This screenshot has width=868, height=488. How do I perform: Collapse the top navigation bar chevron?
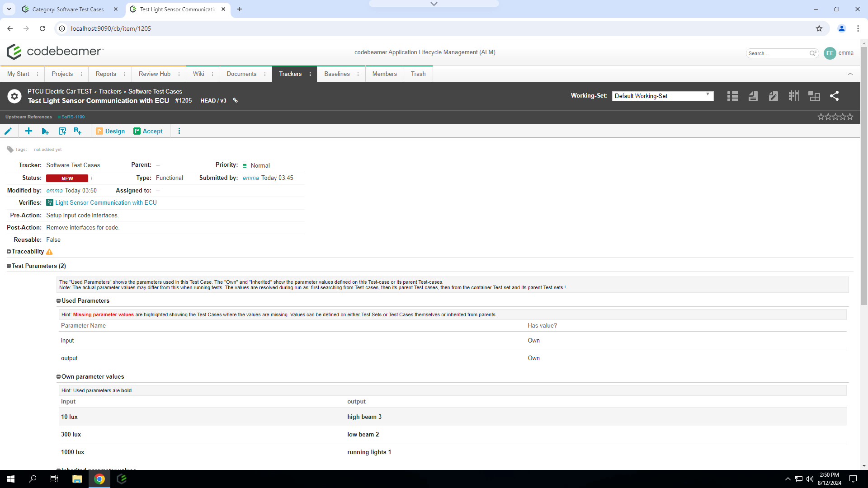pos(850,74)
